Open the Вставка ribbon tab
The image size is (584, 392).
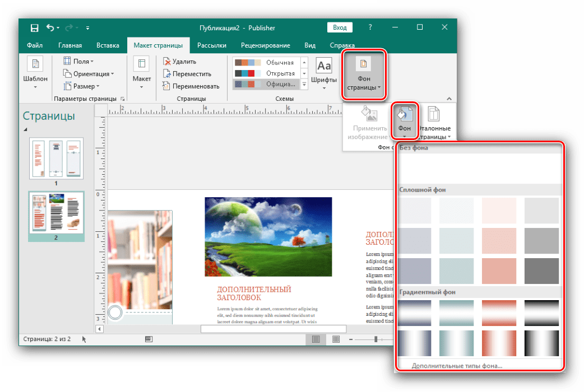108,45
